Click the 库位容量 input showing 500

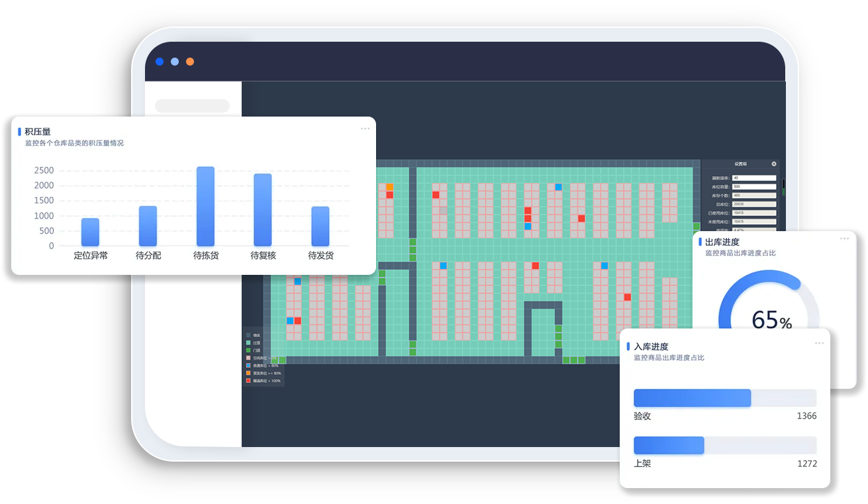754,187
